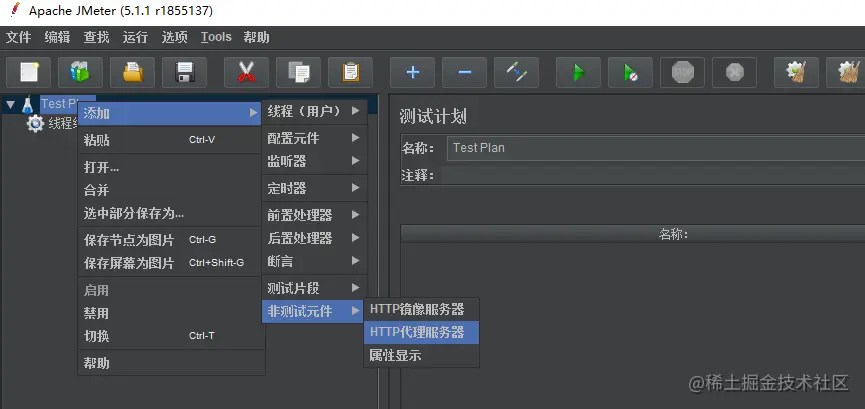
Task: Expand the 测试片段 submenu
Action: [314, 288]
